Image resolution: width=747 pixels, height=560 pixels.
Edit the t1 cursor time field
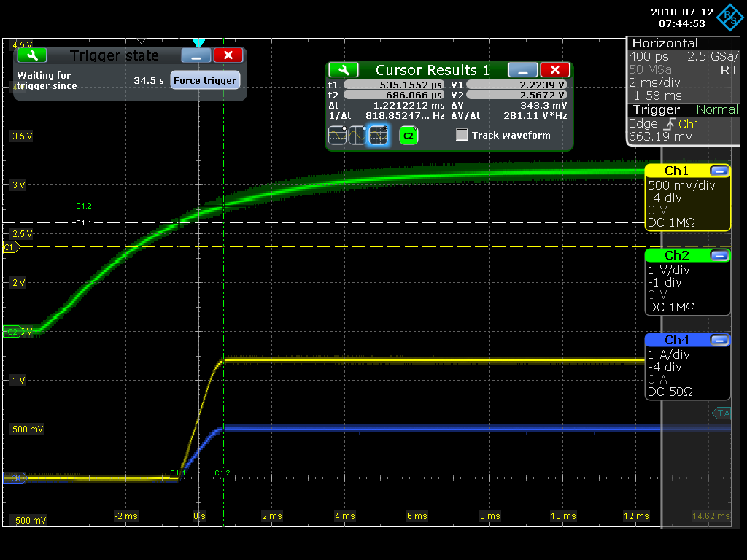[x=394, y=85]
